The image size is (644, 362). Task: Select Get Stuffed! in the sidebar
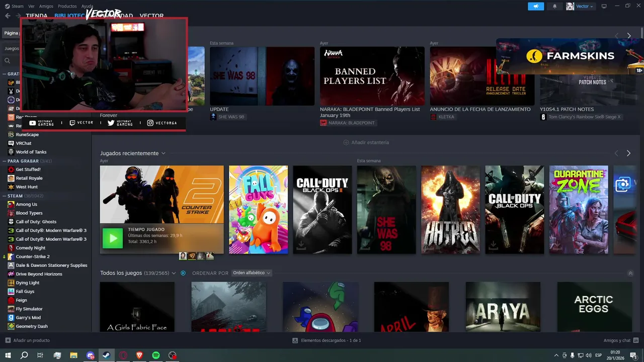pos(28,169)
